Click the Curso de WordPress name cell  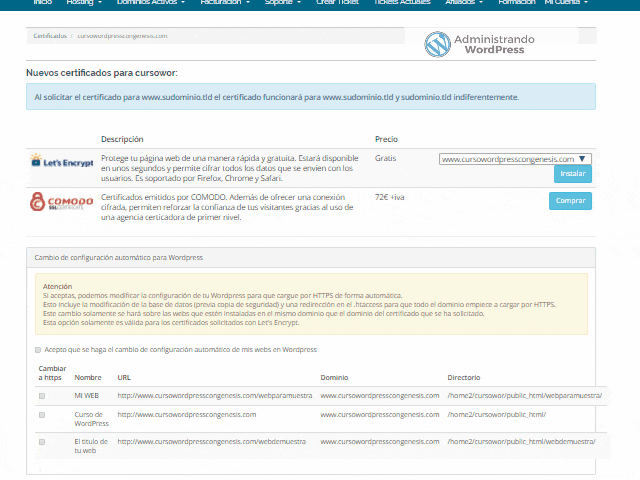click(91, 419)
